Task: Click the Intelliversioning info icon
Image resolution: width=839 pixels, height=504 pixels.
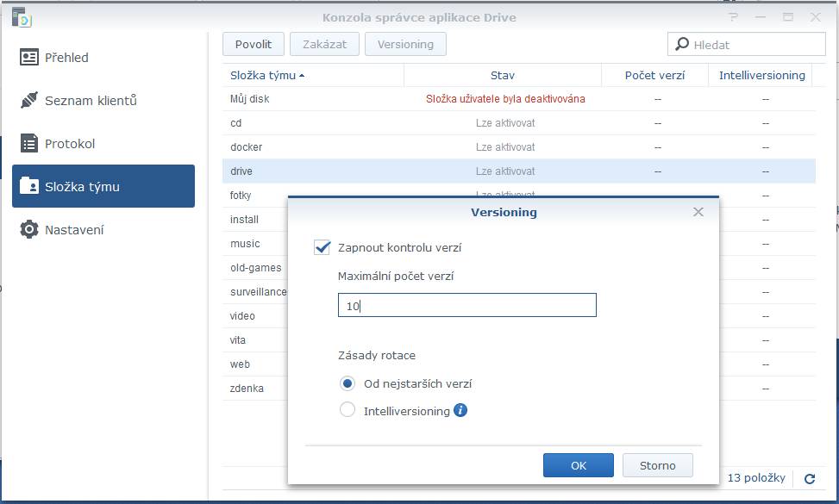Action: tap(460, 411)
